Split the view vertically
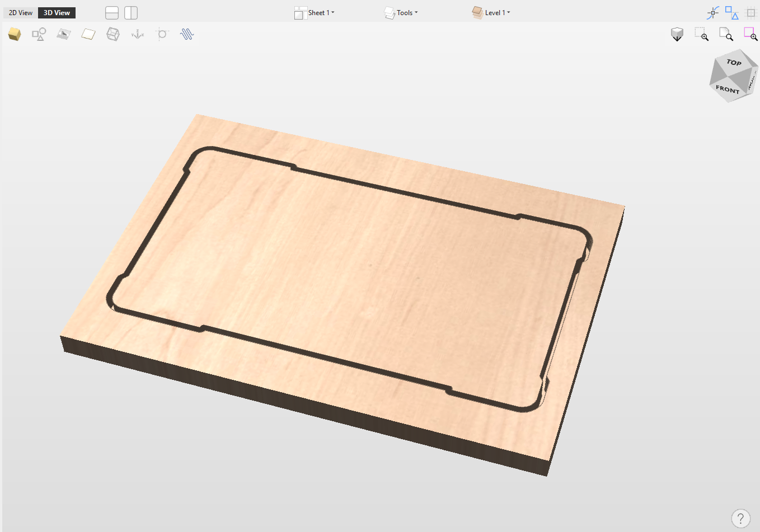Screen dimensions: 760x532 click(131, 12)
